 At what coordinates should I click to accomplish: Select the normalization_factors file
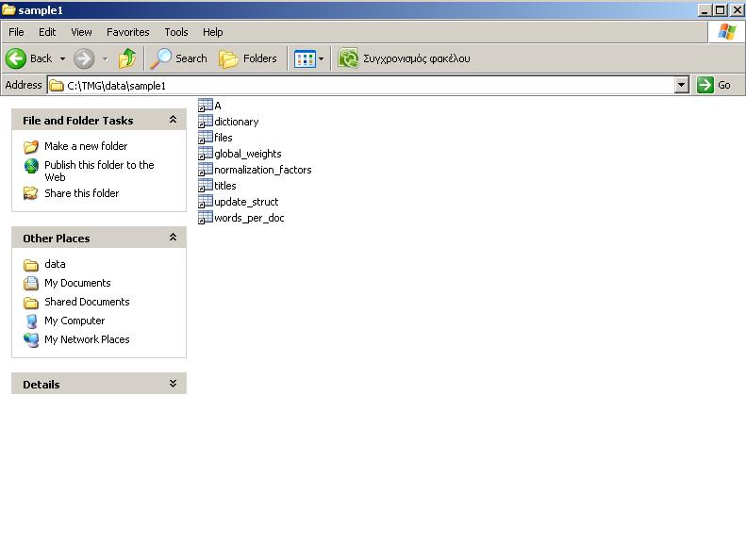click(x=262, y=170)
